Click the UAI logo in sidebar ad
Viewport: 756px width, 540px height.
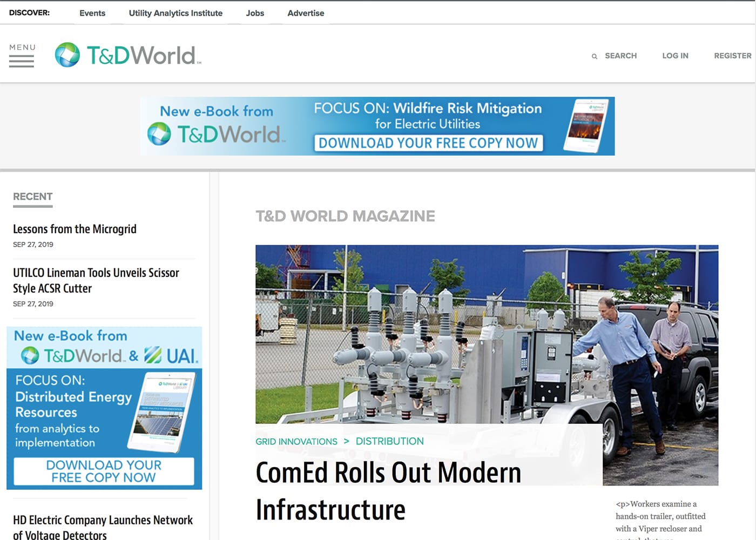(172, 355)
